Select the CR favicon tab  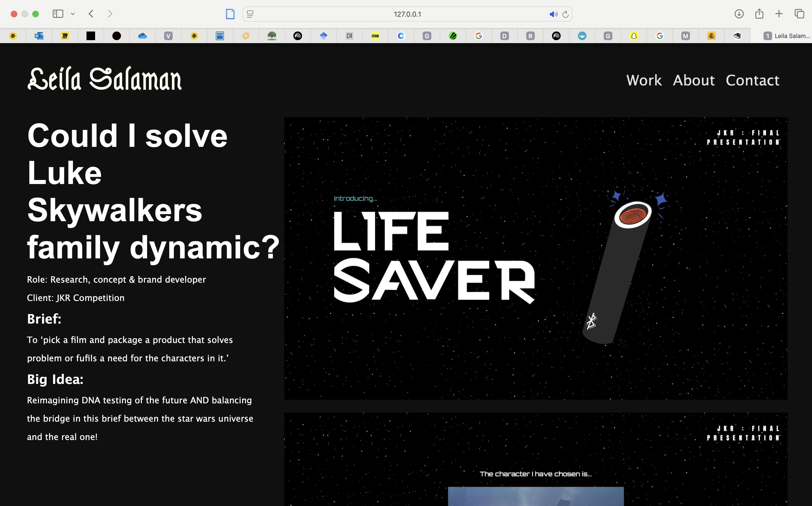coord(349,36)
